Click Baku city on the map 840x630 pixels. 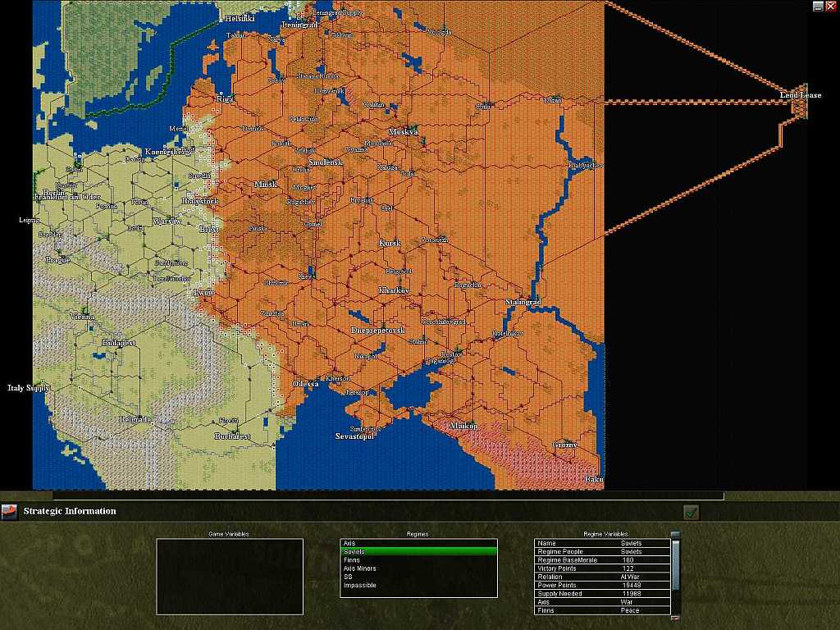coord(594,479)
